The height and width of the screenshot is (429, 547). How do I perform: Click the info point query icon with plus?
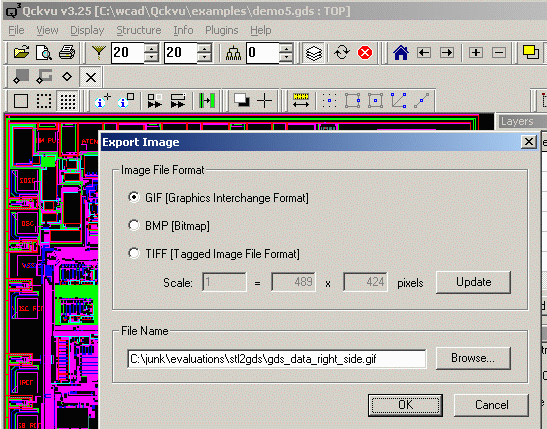[103, 101]
